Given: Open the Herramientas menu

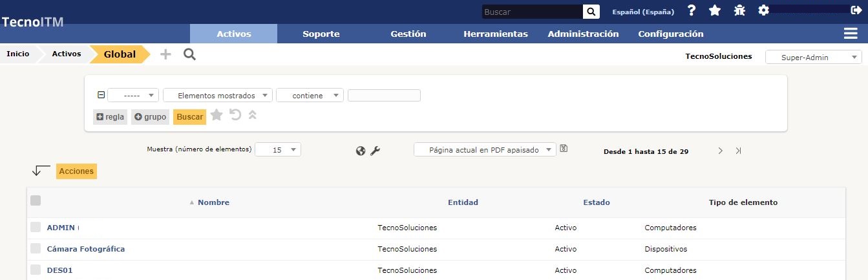Looking at the screenshot, I should pos(496,34).
